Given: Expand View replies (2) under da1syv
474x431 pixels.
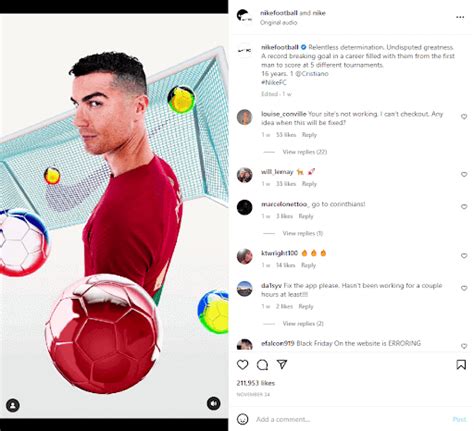Looking at the screenshot, I should pyautogui.click(x=303, y=324).
